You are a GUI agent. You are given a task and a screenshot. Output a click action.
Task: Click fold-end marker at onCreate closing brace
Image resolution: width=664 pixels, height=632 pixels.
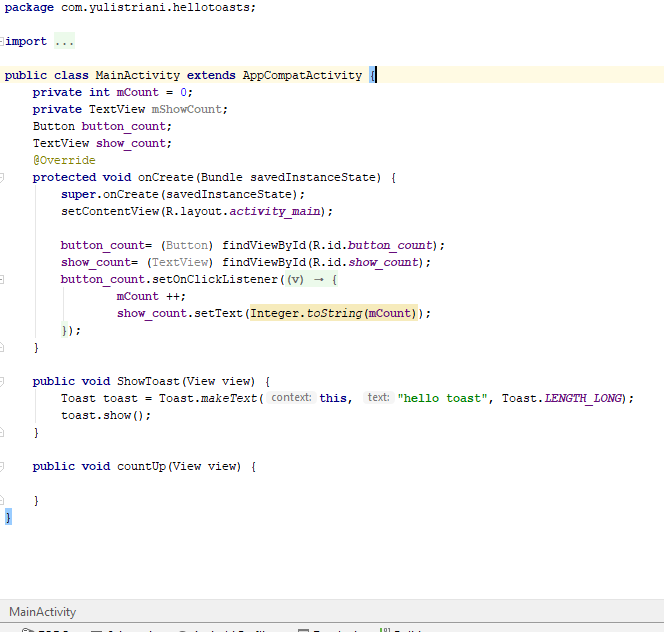click(2, 348)
